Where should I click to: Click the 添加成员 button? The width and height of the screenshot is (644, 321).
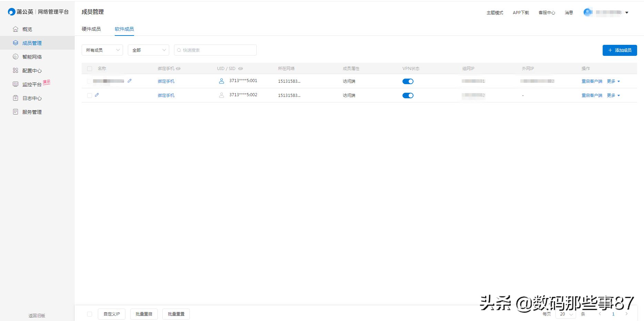(x=620, y=50)
